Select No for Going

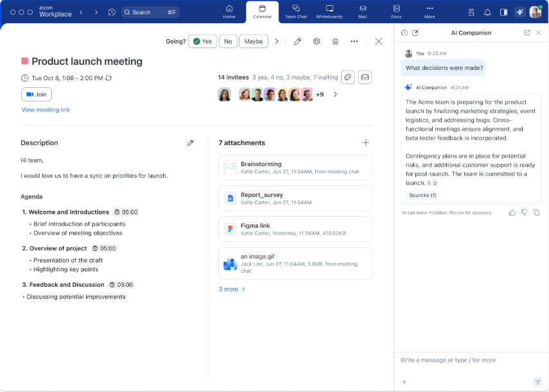tap(228, 41)
